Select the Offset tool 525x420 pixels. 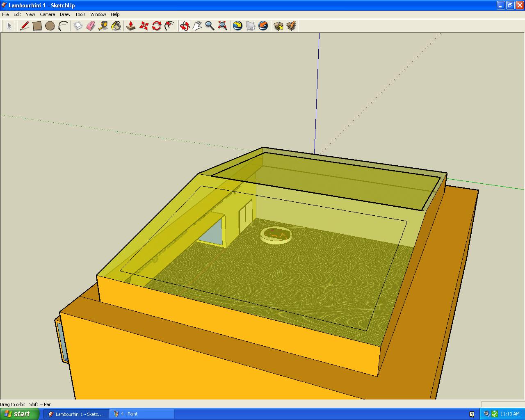point(169,26)
